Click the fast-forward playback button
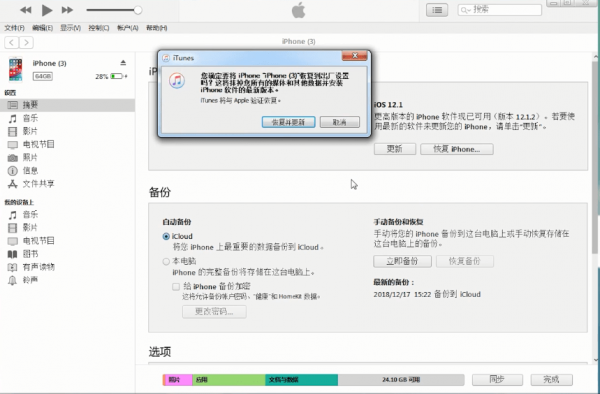The image size is (600, 394). [67, 10]
